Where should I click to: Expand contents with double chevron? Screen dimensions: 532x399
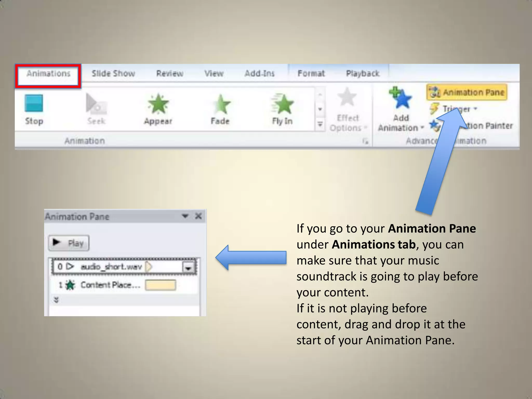[x=56, y=300]
